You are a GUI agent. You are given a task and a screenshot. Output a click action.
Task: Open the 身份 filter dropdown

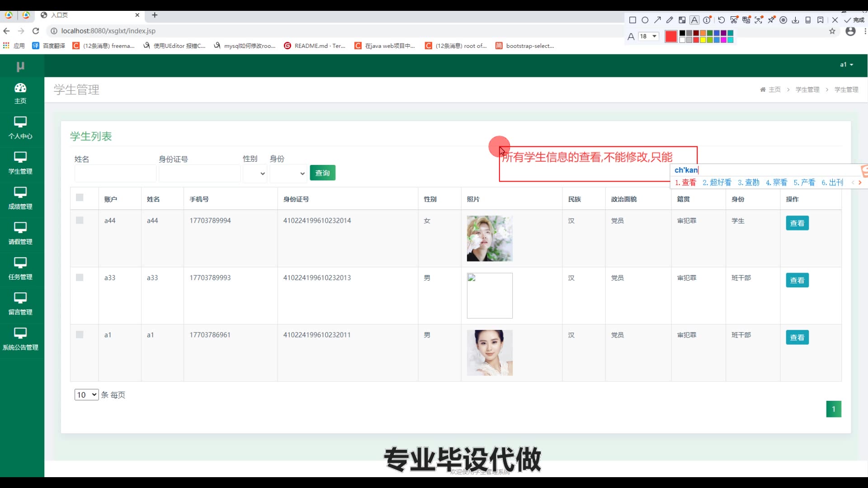(x=288, y=174)
